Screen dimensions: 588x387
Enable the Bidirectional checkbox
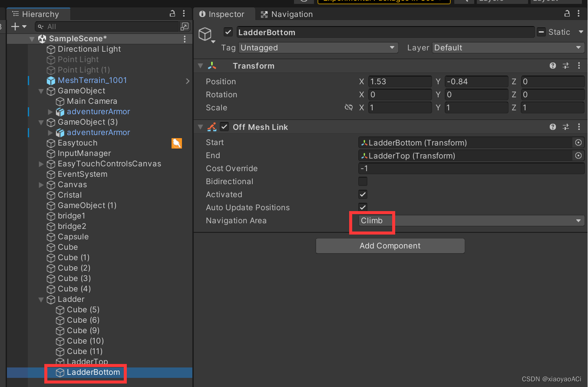[363, 182]
